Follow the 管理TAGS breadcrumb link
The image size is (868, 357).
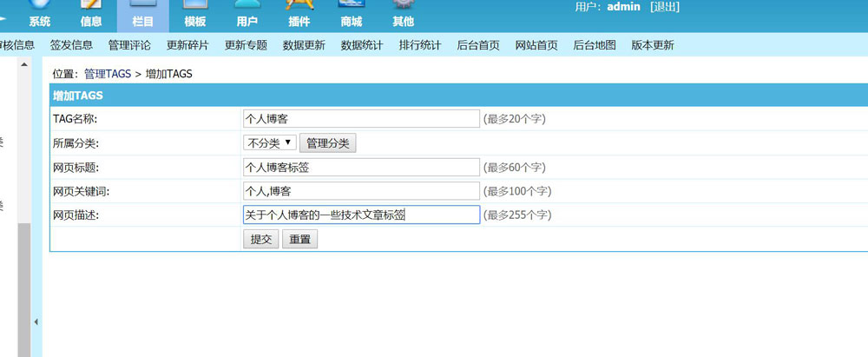coord(108,74)
